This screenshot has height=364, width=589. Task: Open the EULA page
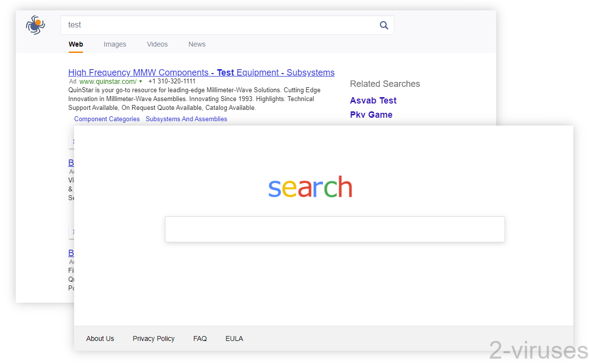tap(234, 338)
